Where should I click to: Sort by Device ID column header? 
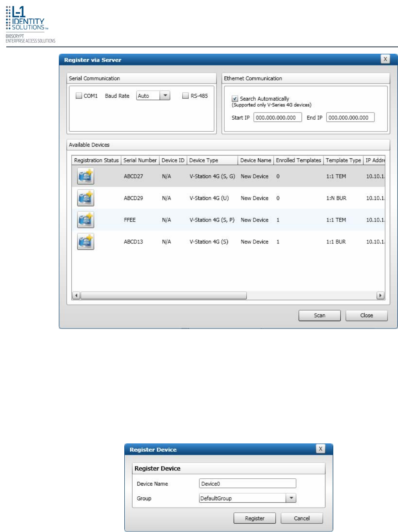(x=173, y=160)
